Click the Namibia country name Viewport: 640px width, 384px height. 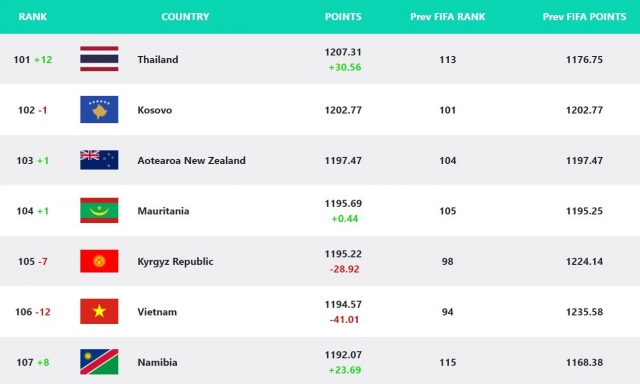coord(158,362)
